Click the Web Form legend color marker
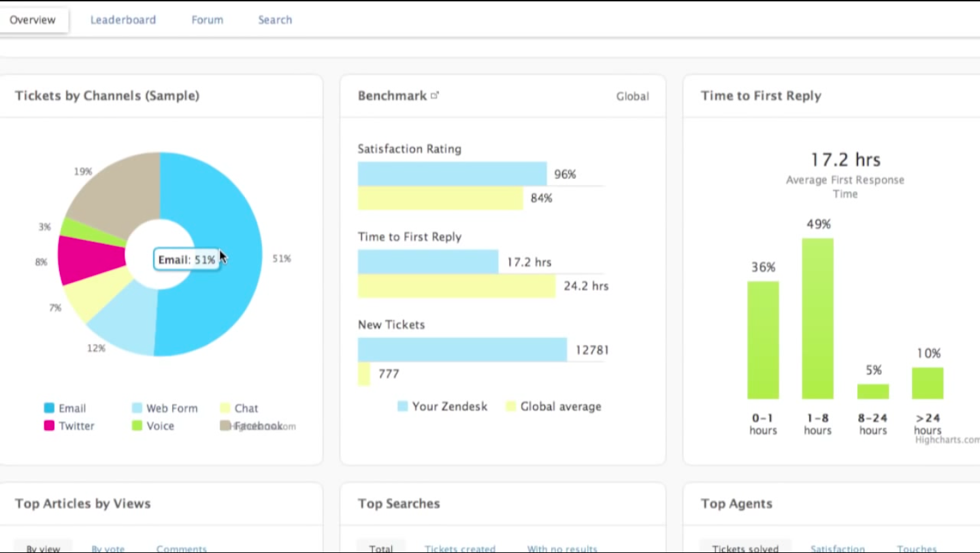 [137, 408]
